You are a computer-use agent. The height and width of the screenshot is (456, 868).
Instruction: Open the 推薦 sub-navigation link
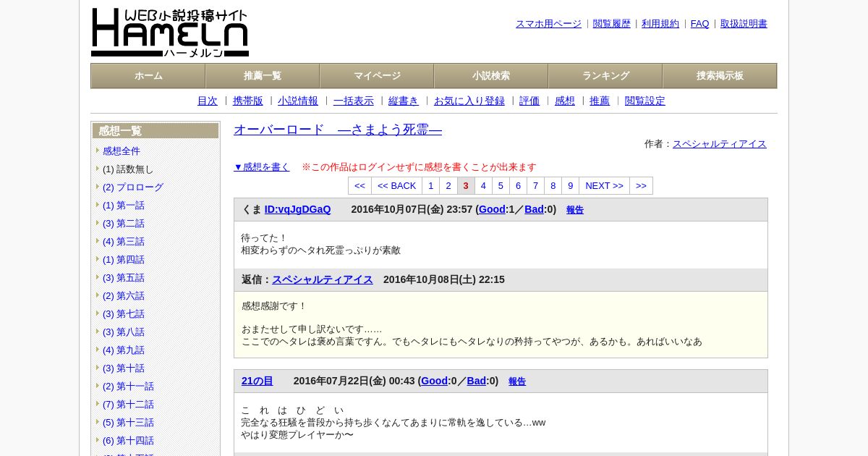tap(600, 101)
